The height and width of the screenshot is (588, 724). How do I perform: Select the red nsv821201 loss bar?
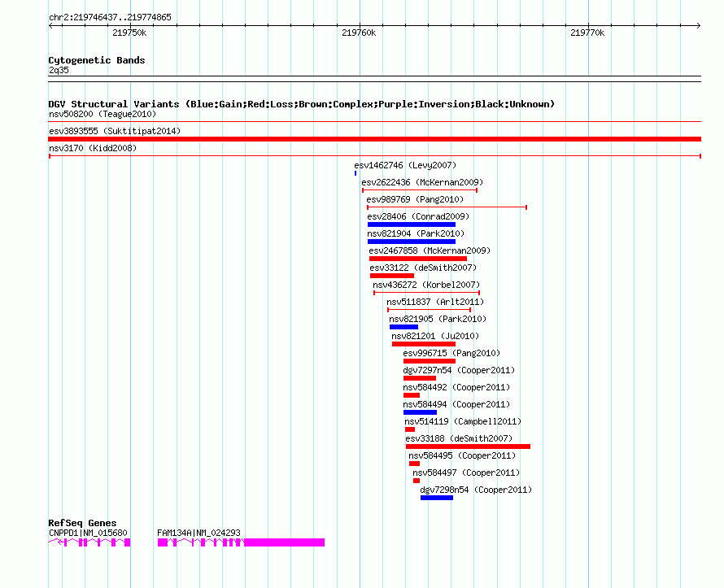coord(423,344)
